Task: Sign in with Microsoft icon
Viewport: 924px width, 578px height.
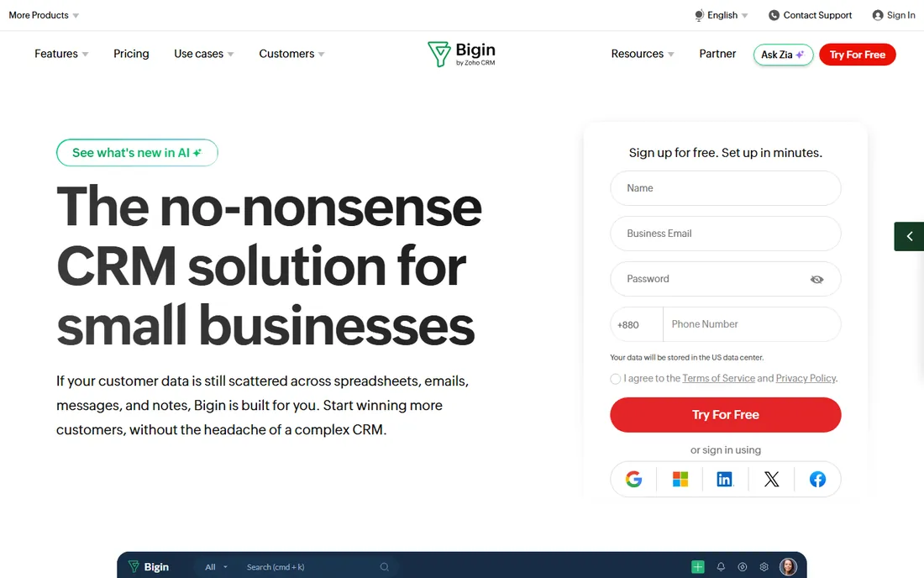Action: pyautogui.click(x=680, y=479)
